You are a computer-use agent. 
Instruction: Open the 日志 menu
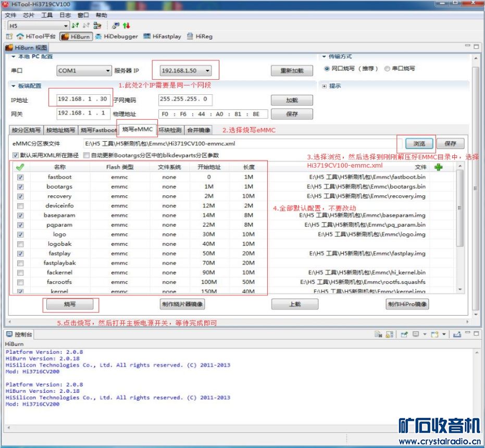[x=65, y=15]
